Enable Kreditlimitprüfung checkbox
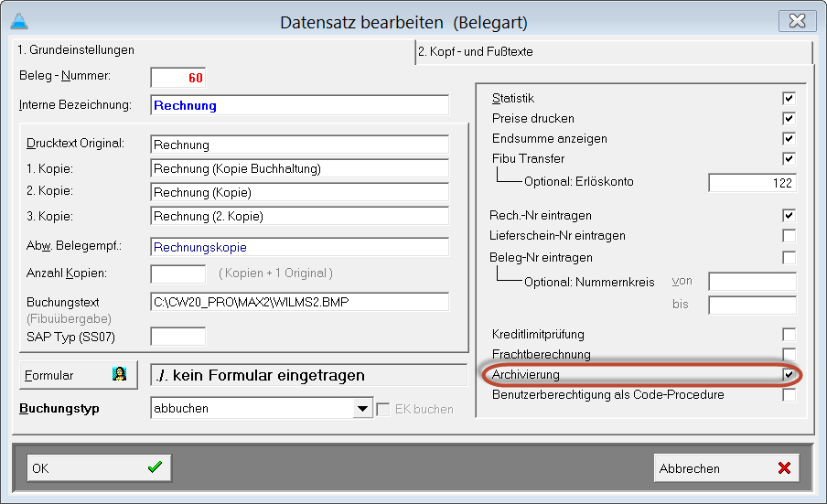The height and width of the screenshot is (504, 827). pyautogui.click(x=788, y=335)
